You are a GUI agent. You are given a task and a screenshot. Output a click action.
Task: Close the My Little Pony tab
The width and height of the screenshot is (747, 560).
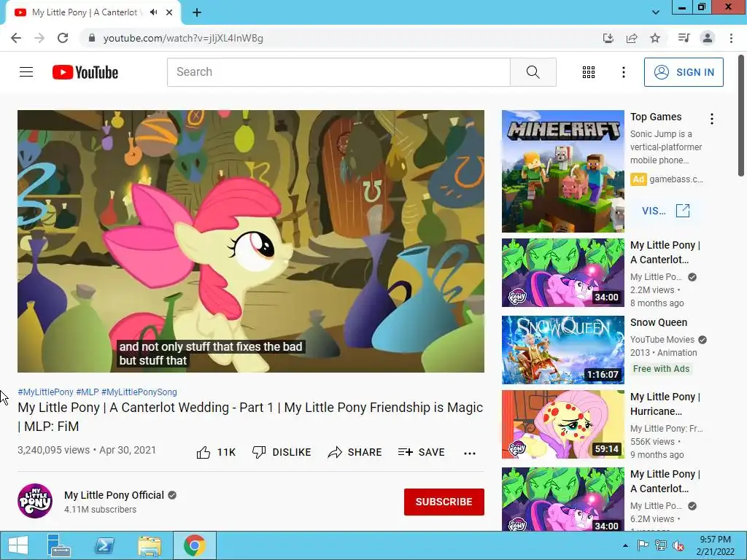coord(169,12)
